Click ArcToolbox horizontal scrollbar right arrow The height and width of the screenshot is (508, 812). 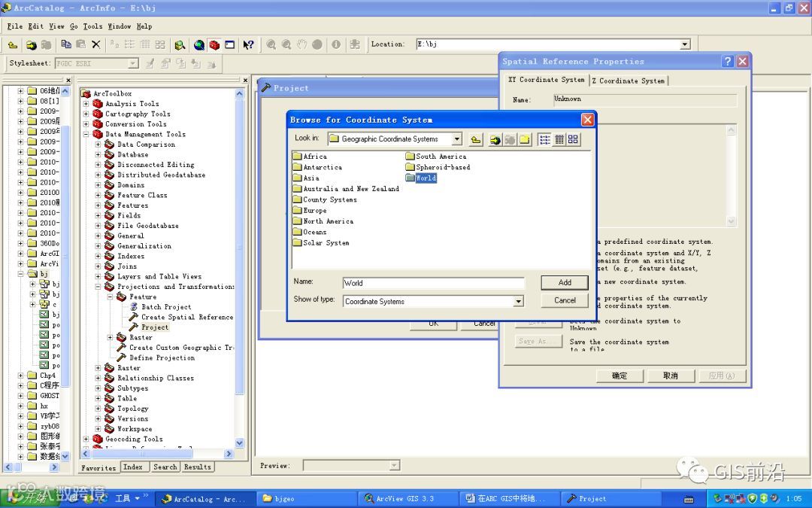click(229, 454)
